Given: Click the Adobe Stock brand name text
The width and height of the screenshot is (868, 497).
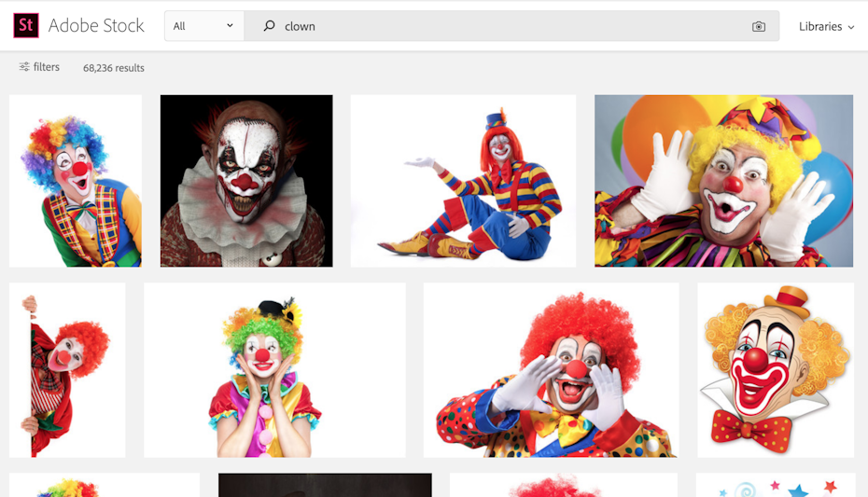Looking at the screenshot, I should point(96,26).
